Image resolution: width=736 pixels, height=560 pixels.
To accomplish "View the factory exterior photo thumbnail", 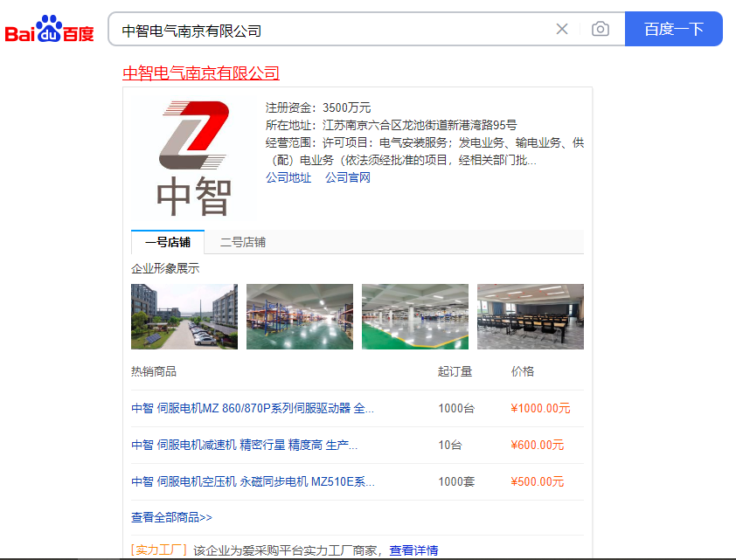I will [184, 316].
